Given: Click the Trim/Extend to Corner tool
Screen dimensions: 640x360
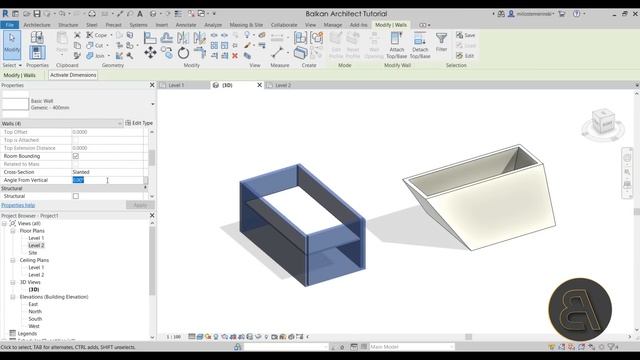Looking at the screenshot, I should (x=200, y=53).
